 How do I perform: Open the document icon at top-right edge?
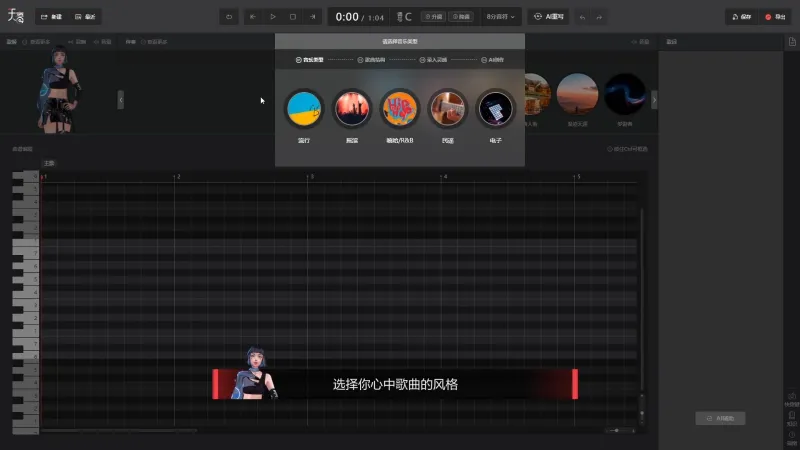[792, 42]
